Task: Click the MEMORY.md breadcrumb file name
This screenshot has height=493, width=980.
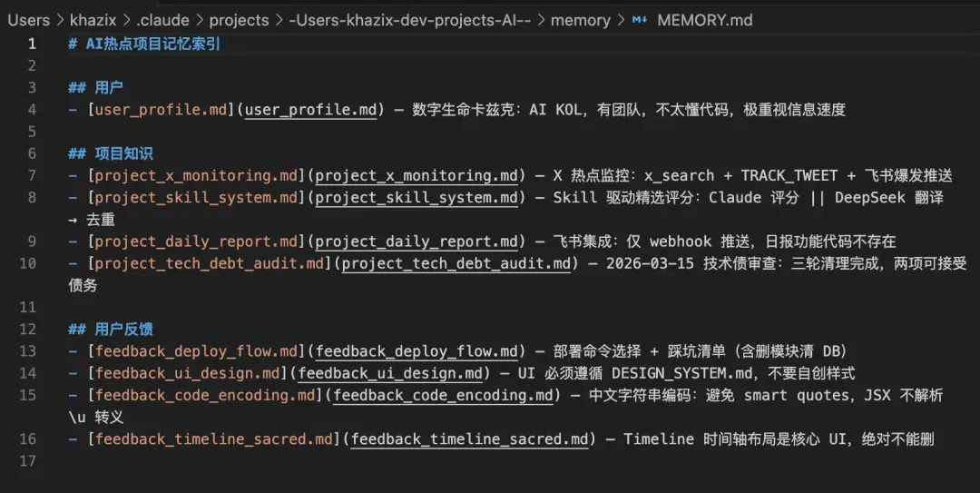Action: pos(704,20)
